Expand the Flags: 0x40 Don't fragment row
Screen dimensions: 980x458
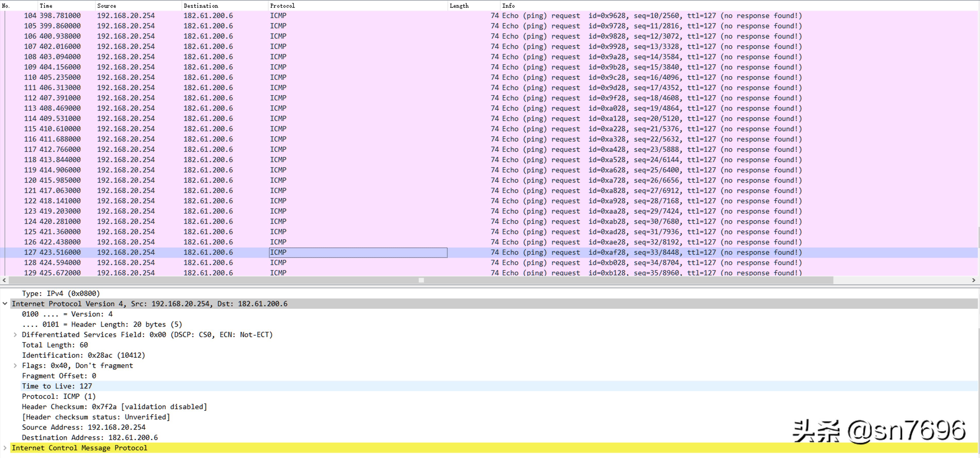coord(15,365)
